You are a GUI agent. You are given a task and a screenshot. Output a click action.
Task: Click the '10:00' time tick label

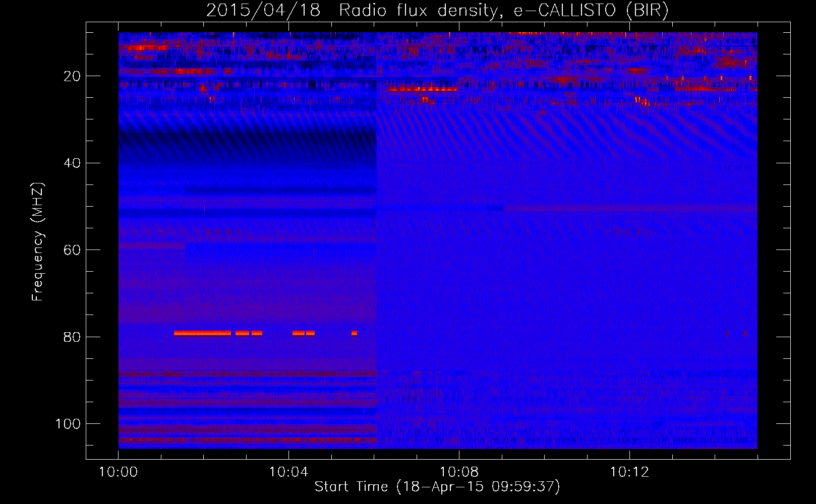coord(118,472)
